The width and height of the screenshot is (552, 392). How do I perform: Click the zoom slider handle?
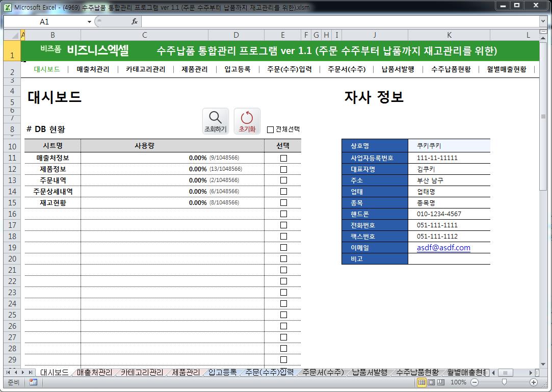504,382
